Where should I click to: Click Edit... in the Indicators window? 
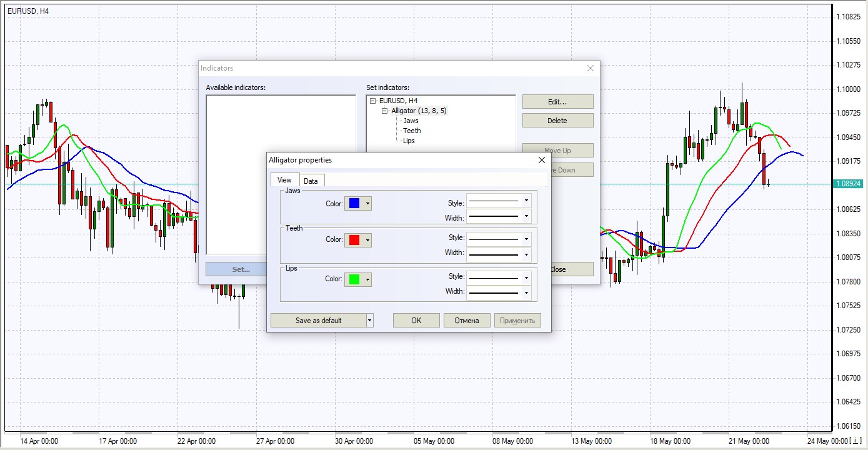point(557,102)
